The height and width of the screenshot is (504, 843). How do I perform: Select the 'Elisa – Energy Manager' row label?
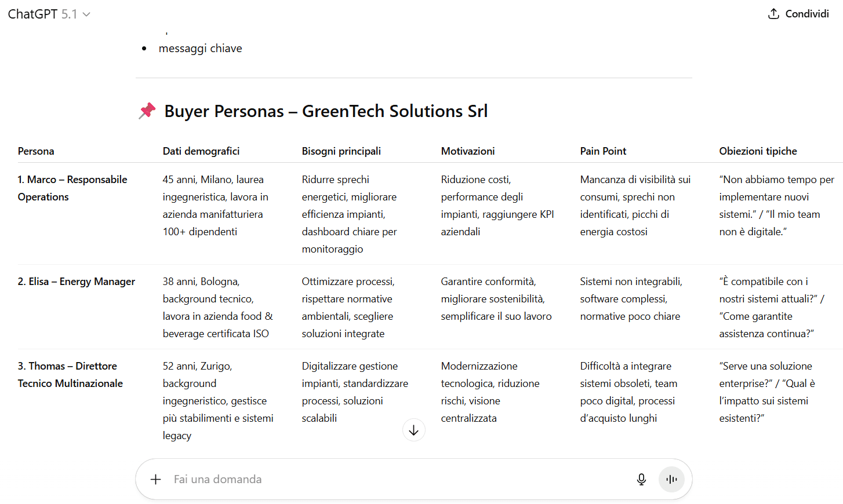coord(77,282)
